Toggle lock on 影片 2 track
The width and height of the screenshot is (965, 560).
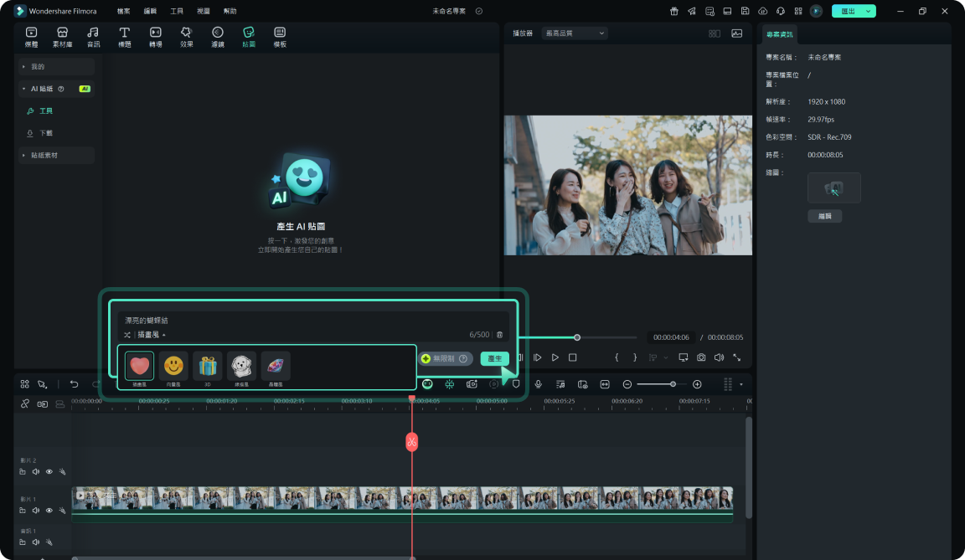22,472
